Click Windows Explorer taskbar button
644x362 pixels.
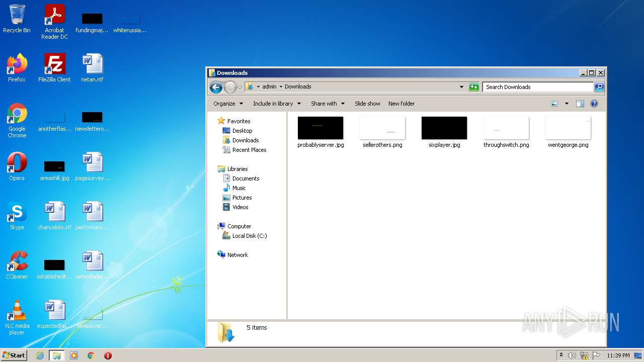[57, 355]
